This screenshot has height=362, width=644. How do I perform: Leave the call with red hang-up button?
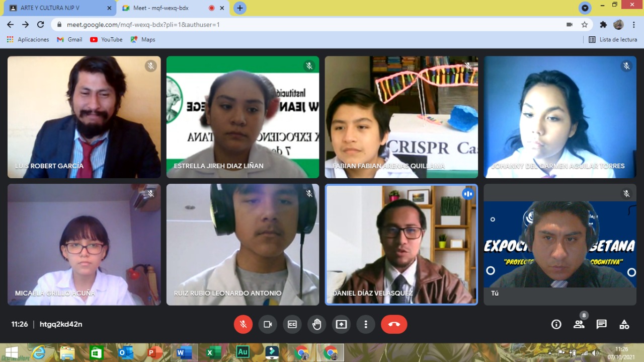(x=394, y=324)
